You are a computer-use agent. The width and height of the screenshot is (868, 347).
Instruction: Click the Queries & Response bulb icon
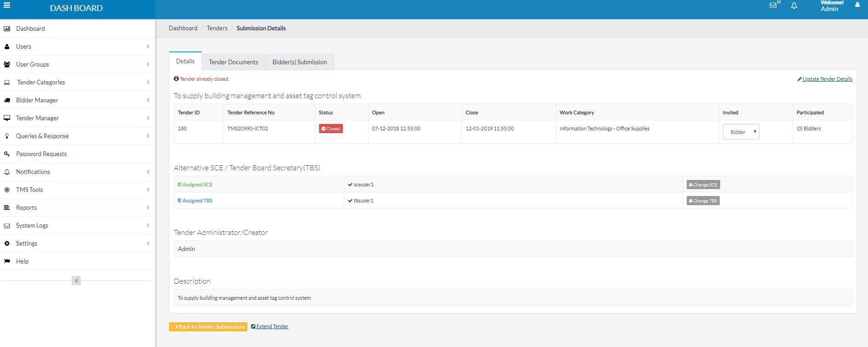[x=7, y=136]
